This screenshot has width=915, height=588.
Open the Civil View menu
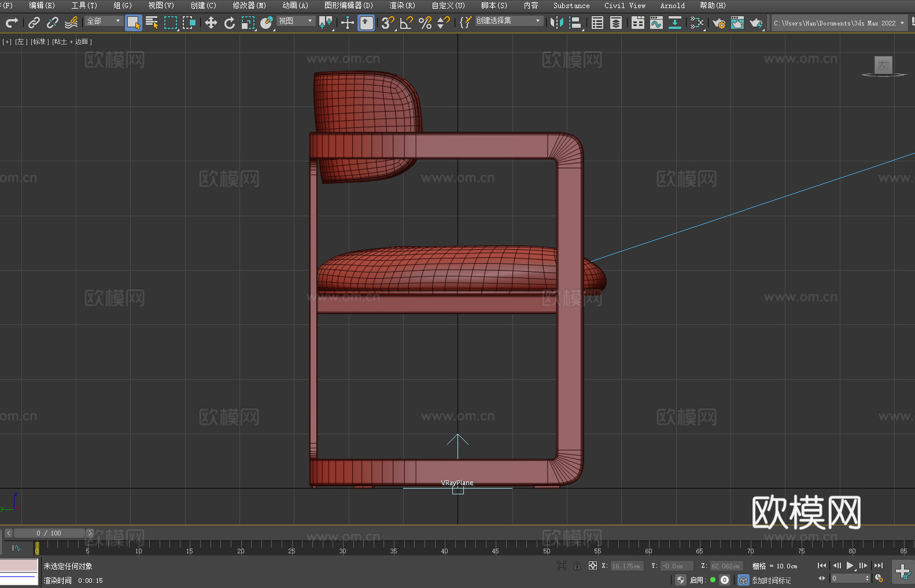[625, 5]
